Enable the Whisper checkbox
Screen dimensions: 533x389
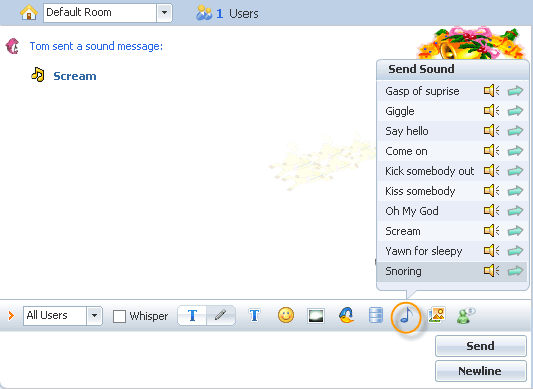coord(119,316)
